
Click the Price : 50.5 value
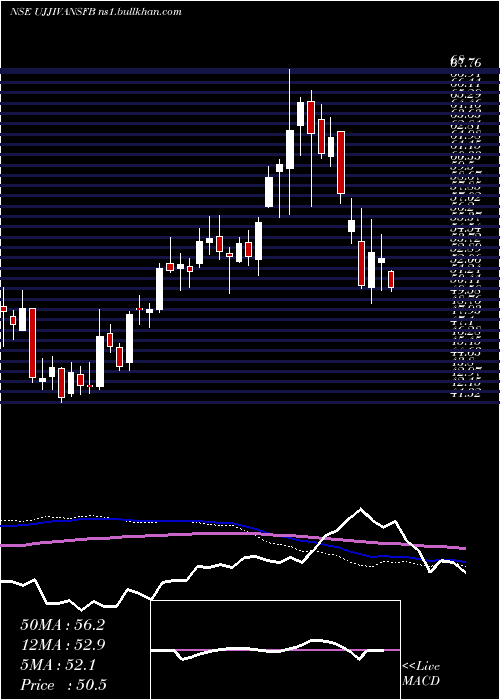point(63,685)
